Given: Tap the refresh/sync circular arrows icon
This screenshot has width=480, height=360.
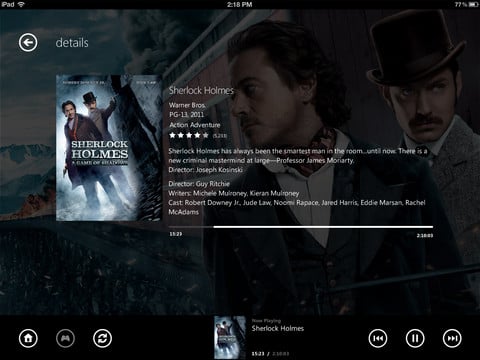Looking at the screenshot, I should point(102,338).
